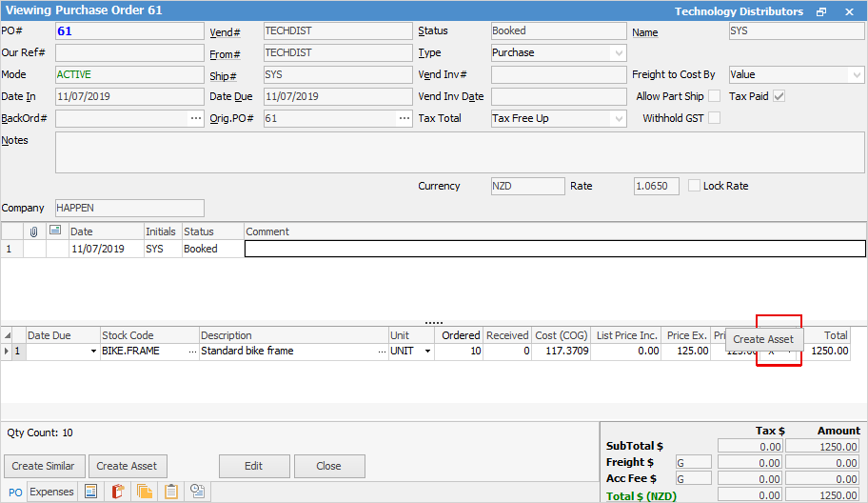Switch to the PO tab
The width and height of the screenshot is (868, 503).
tap(15, 492)
